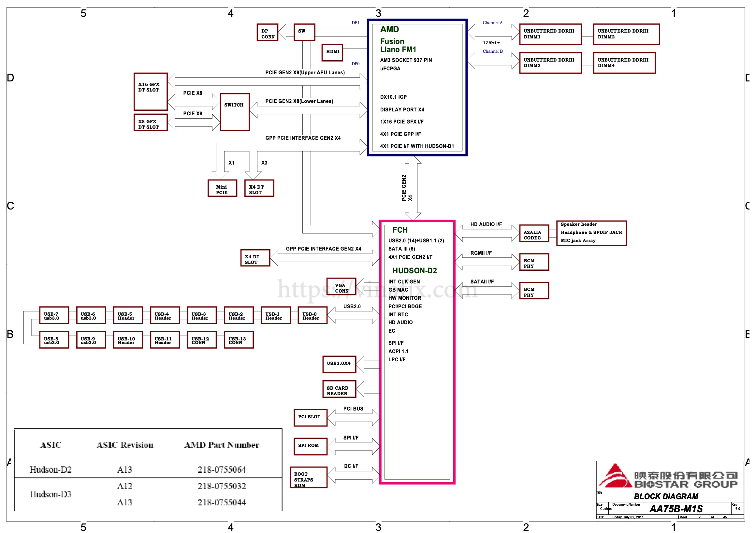Click document number AA75B-M1S
Image resolution: width=756 pixels, height=533 pixels.
click(x=676, y=509)
